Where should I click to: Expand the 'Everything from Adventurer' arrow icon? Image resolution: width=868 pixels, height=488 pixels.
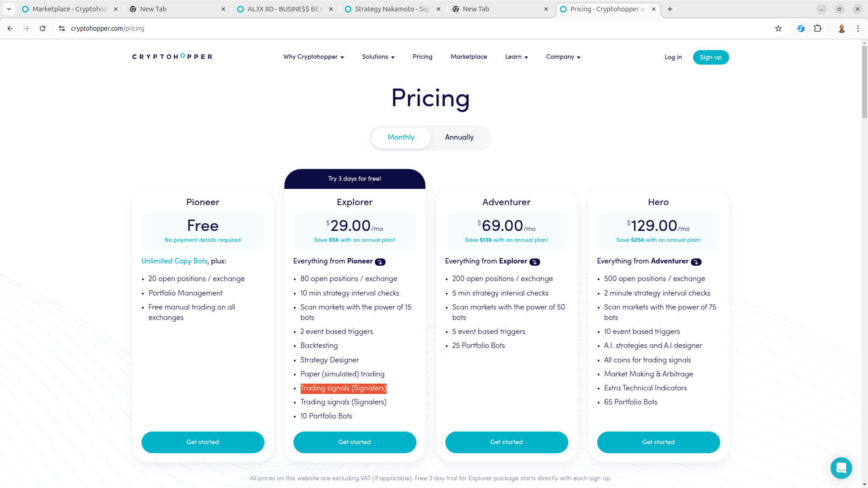(696, 262)
